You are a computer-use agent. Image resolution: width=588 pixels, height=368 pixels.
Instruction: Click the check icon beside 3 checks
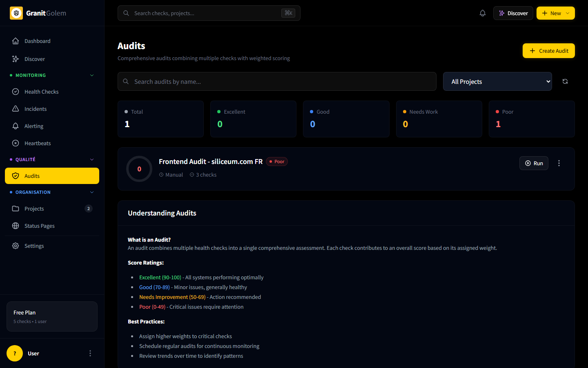point(192,175)
